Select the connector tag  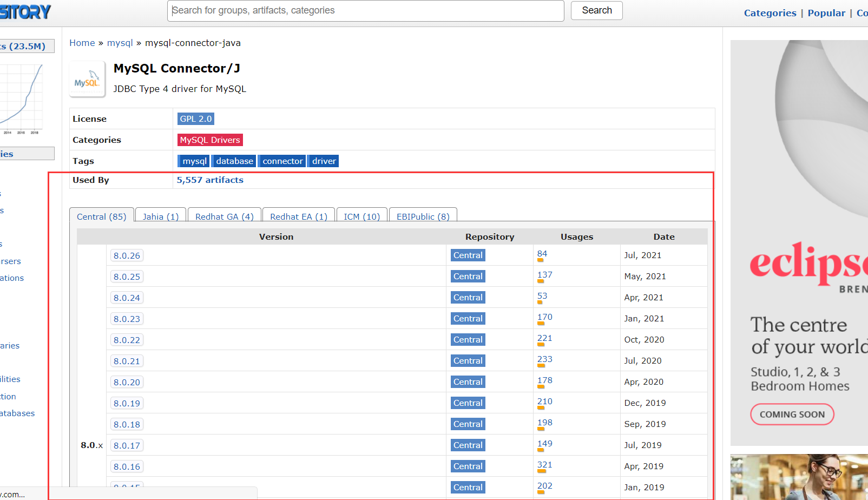(282, 161)
